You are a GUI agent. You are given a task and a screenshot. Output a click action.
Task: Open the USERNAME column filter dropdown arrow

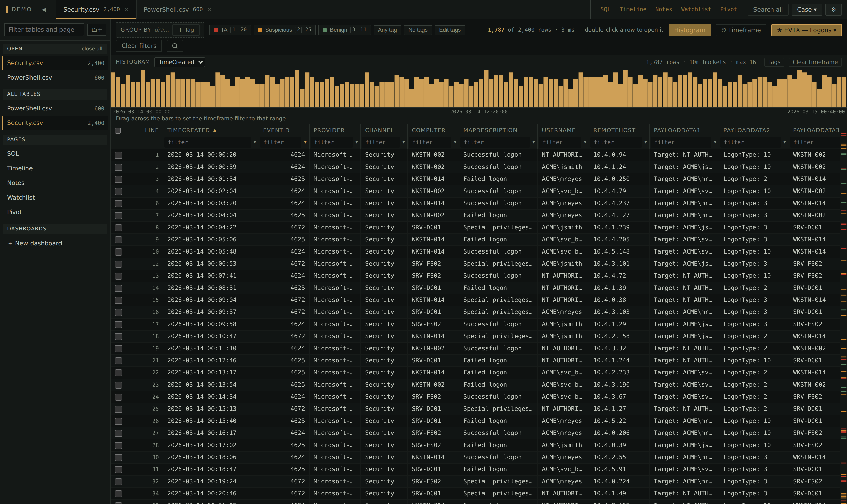pos(585,142)
